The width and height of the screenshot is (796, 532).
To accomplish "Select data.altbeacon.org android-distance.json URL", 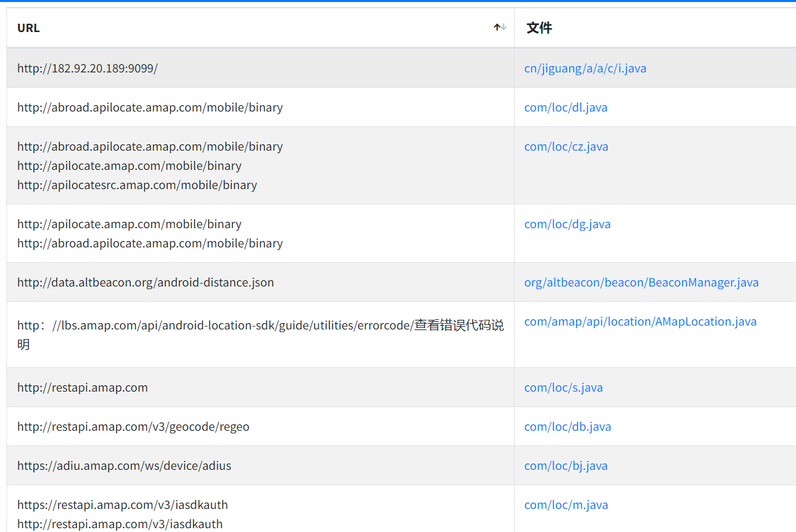I will 145,282.
